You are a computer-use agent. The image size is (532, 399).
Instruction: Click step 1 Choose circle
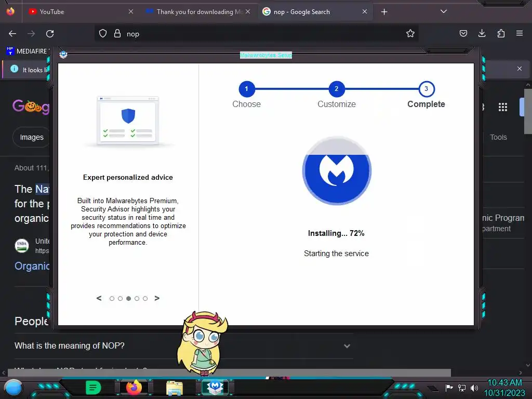click(247, 89)
